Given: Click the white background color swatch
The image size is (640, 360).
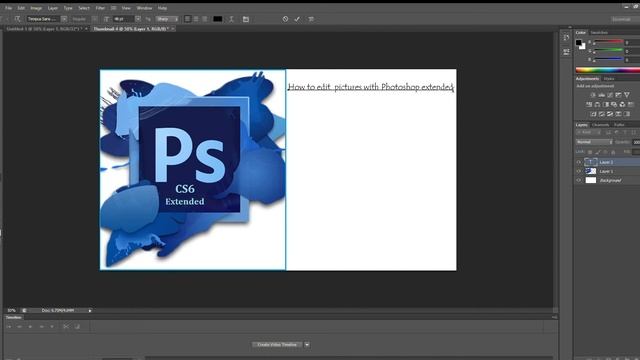Looking at the screenshot, I should click(583, 47).
